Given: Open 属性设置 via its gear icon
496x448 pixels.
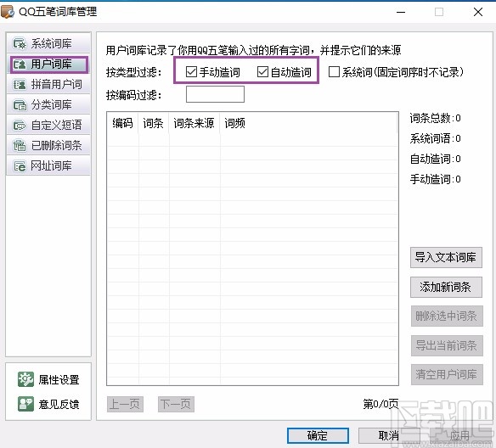Looking at the screenshot, I should click(x=25, y=379).
